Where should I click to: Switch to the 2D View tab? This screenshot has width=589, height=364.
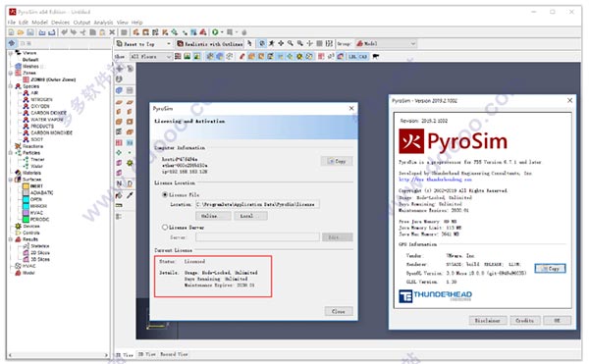click(x=146, y=354)
